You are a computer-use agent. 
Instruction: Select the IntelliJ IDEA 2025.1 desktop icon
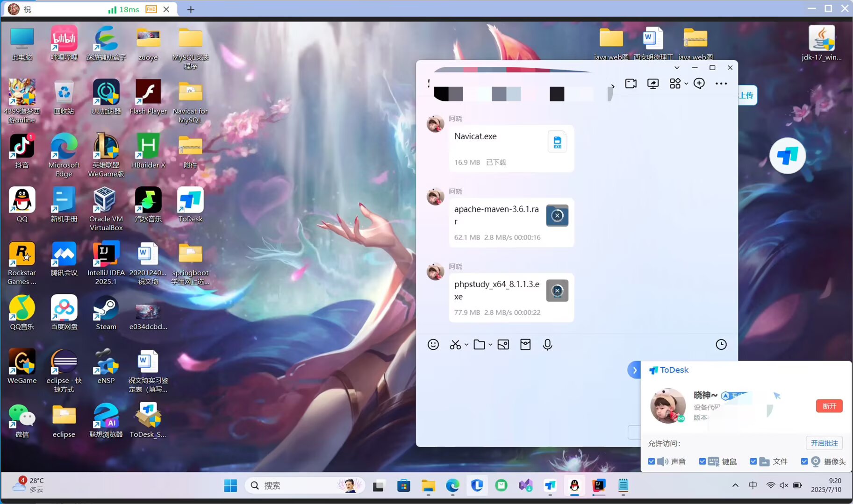tap(106, 263)
